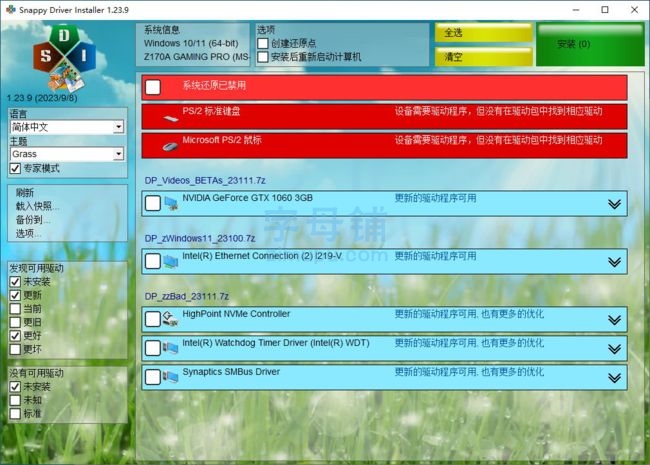Expand the NVIDIA GeForce GTX 1060 row chevron

[614, 203]
